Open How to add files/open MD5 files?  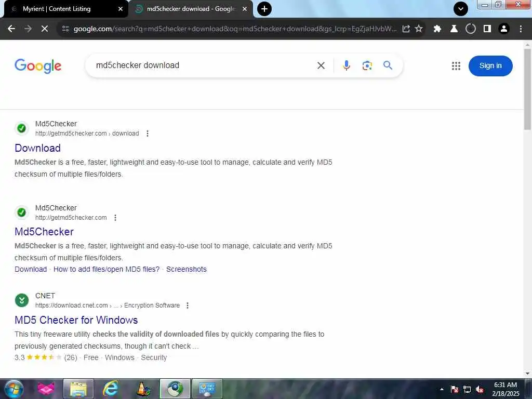[107, 269]
